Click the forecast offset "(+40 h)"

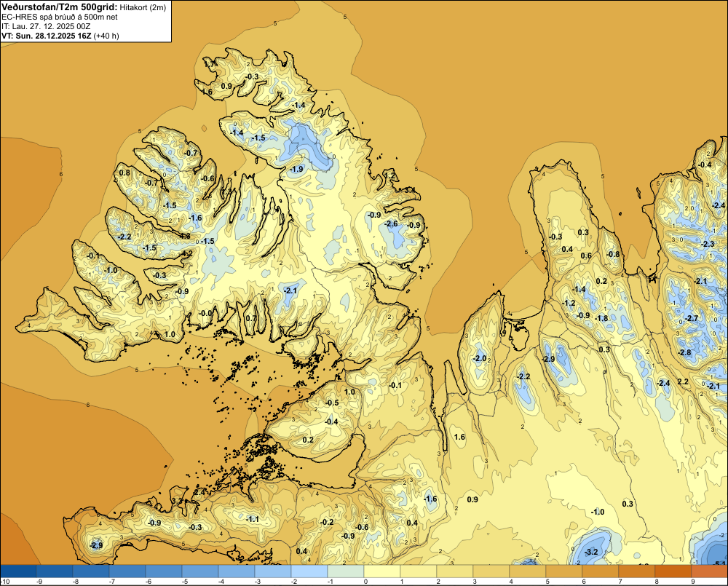(106, 36)
